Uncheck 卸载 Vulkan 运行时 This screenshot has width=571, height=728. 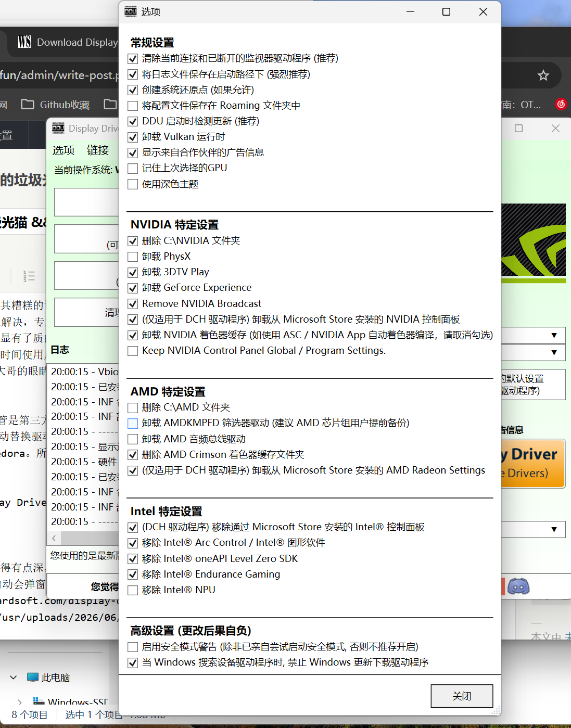click(x=133, y=137)
